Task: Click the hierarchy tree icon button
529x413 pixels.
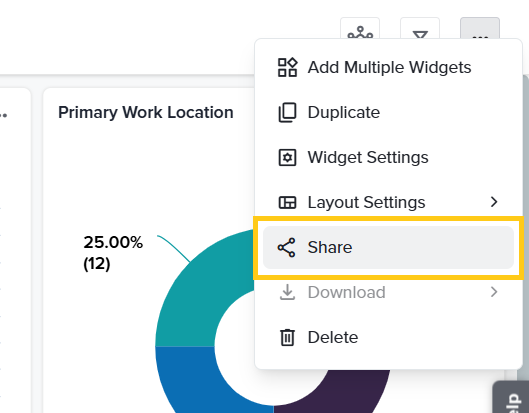Action: pos(360,30)
